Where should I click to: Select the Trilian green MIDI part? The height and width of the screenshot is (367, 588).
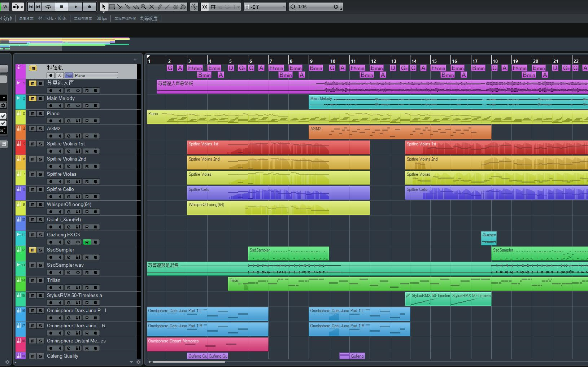click(x=408, y=284)
